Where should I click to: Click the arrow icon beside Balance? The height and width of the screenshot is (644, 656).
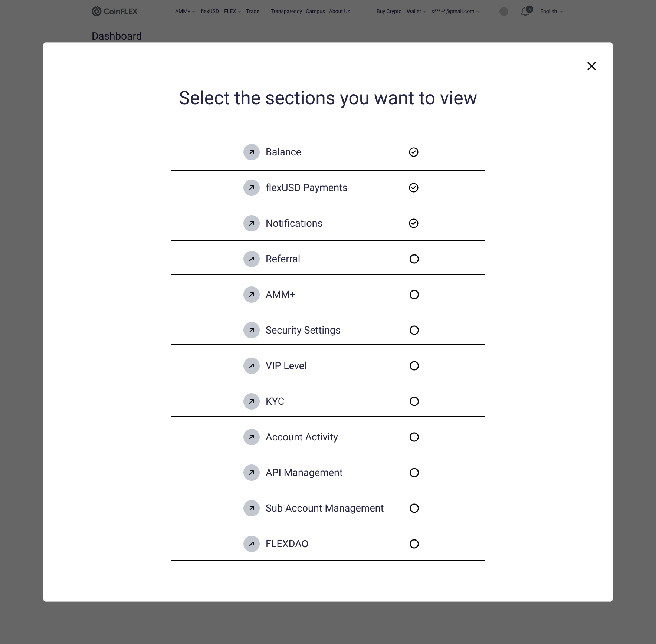252,152
